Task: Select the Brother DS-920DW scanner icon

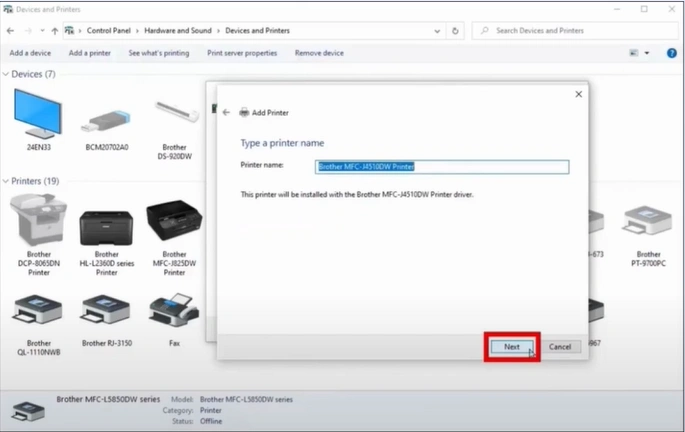Action: click(x=174, y=118)
